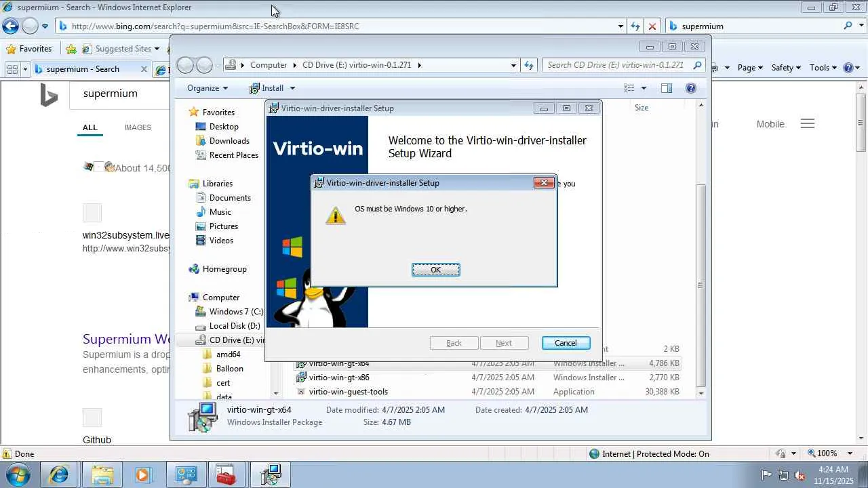Click the Add to Favorites bar icon
The width and height of the screenshot is (868, 488).
pyautogui.click(x=71, y=49)
